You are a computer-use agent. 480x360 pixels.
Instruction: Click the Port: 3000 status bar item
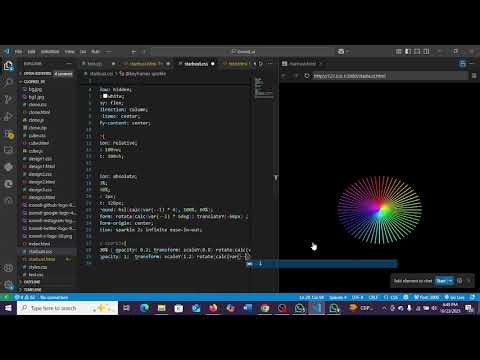[x=426, y=297]
